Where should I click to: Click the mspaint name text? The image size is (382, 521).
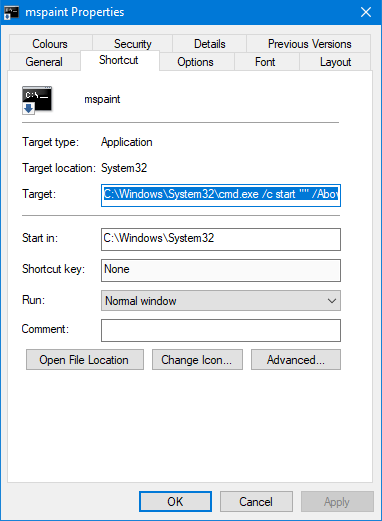[x=102, y=99]
